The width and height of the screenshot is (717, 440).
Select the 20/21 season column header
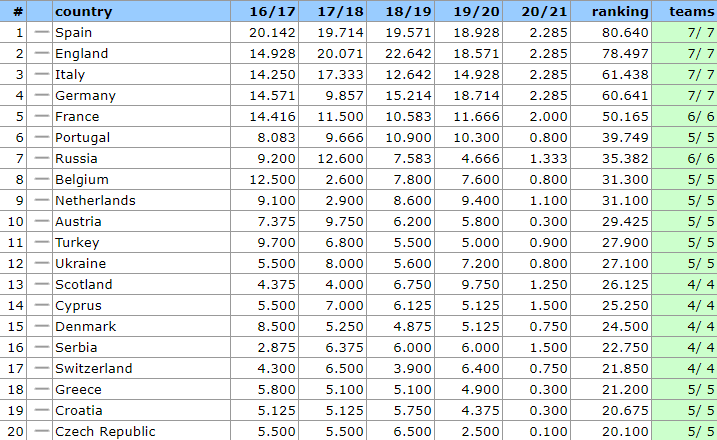543,12
